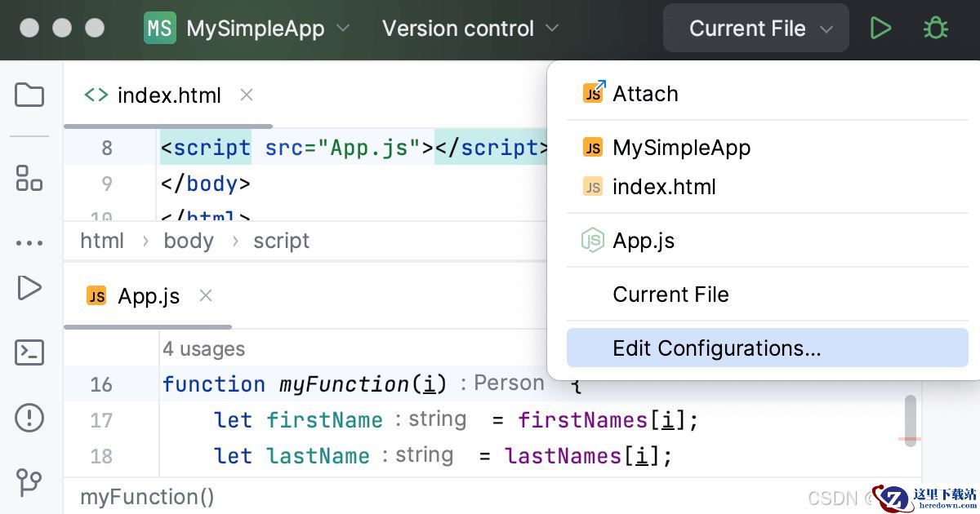
Task: Select MySimpleApp run configuration
Action: point(768,148)
